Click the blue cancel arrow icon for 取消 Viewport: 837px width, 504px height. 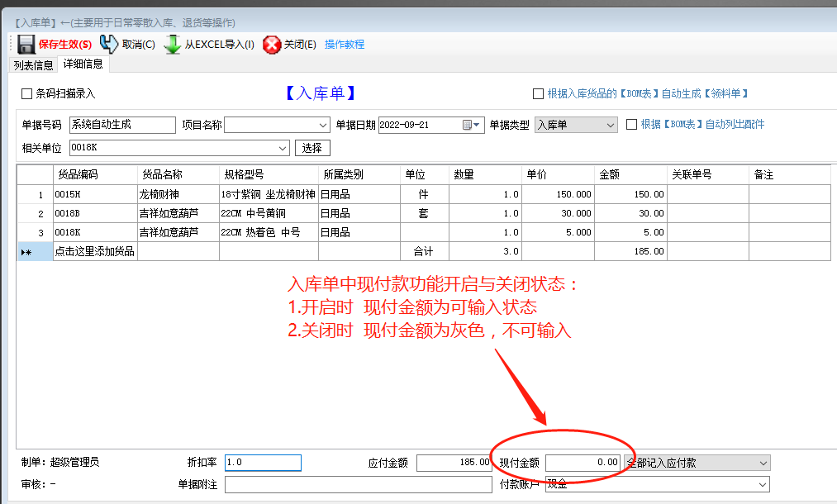(x=107, y=44)
